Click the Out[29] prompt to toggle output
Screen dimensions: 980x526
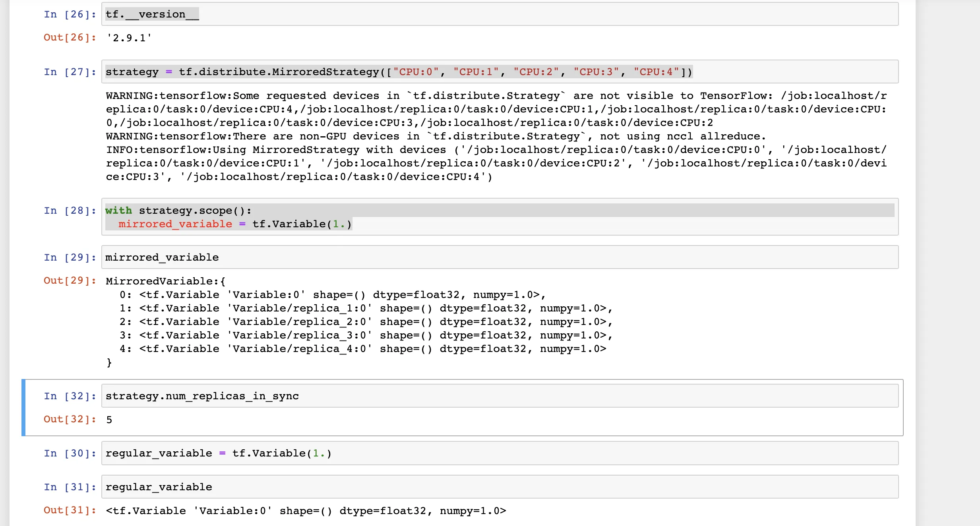pos(70,281)
